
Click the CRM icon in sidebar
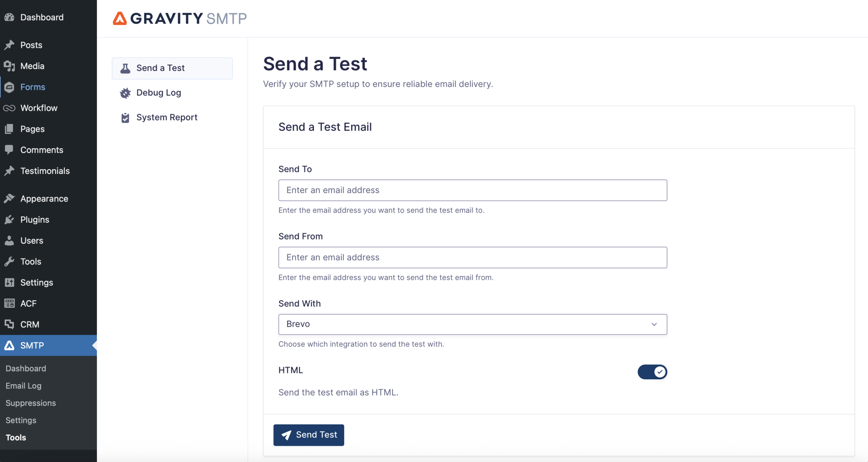tap(9, 324)
